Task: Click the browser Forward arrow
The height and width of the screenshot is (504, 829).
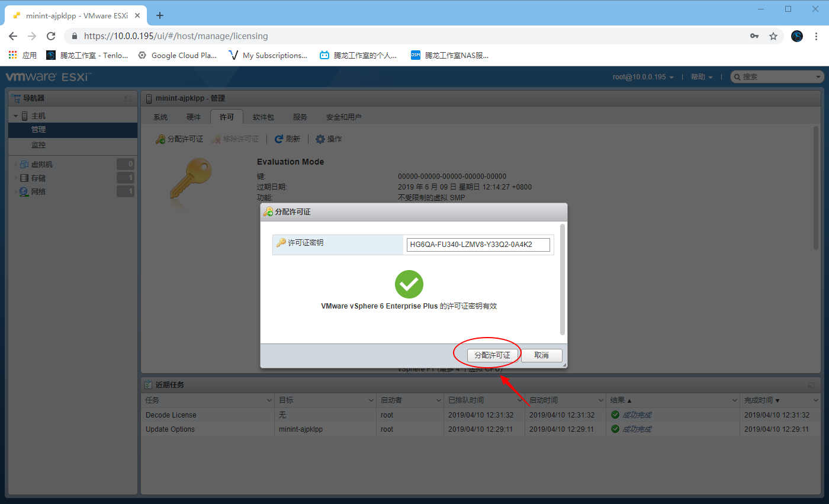Action: coord(32,36)
